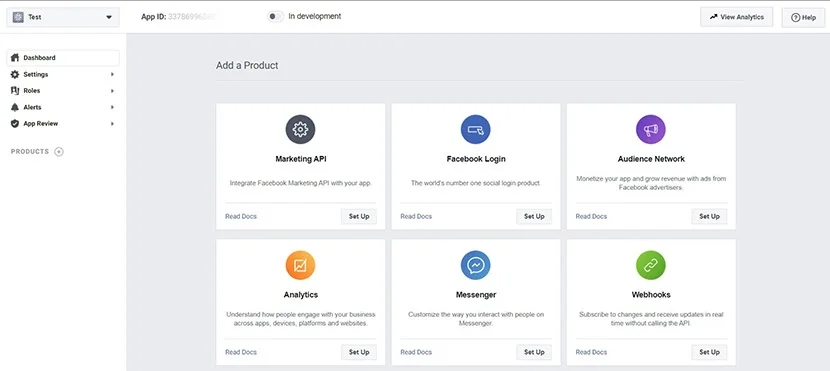
Task: Expand the App Review sidebar section
Action: (x=63, y=124)
